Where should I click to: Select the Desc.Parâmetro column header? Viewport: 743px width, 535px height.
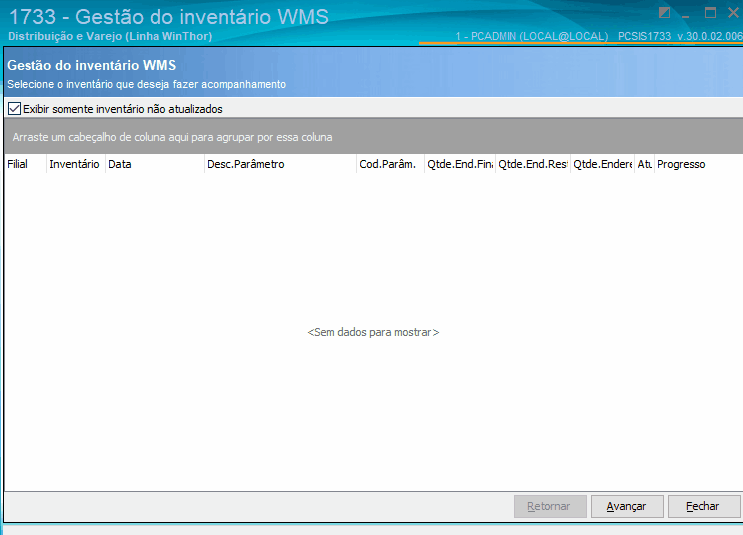coord(279,164)
